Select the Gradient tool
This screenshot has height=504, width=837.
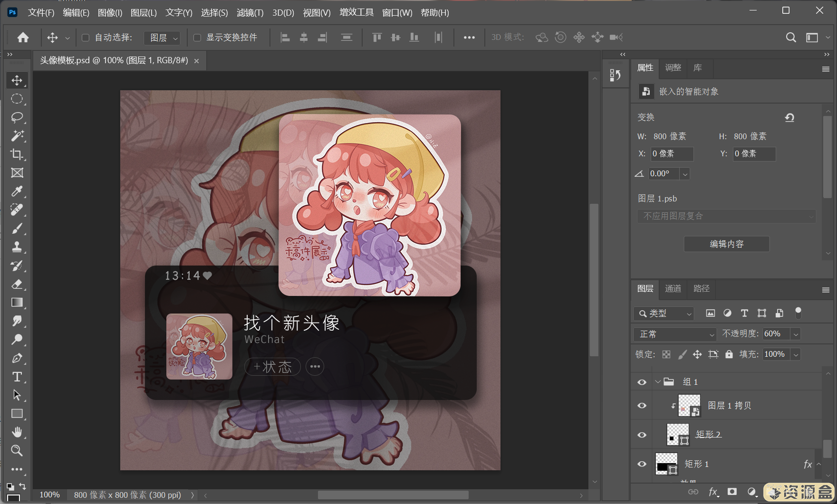(x=17, y=303)
